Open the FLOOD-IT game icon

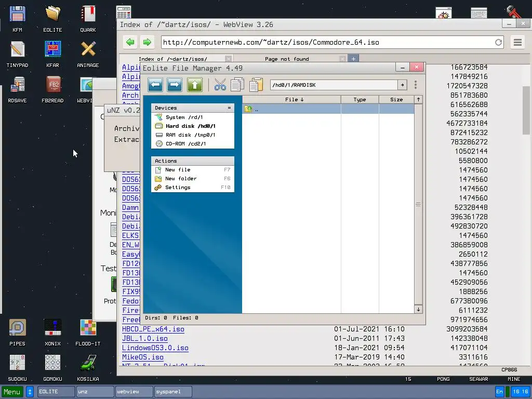[x=88, y=332]
